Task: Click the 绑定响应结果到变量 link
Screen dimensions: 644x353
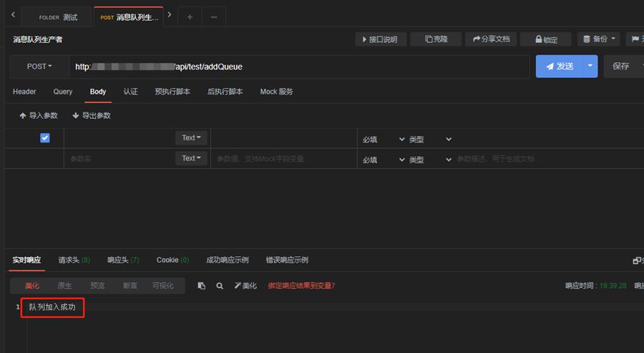Action: pyautogui.click(x=301, y=286)
